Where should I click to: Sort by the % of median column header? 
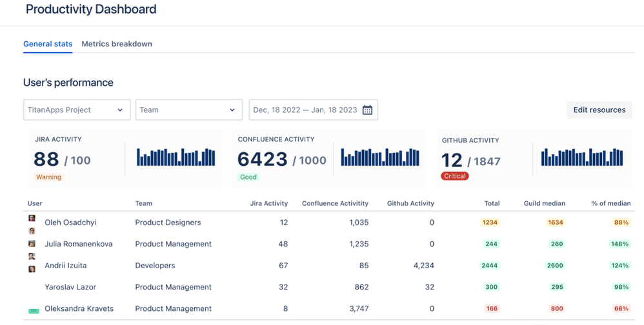click(610, 203)
